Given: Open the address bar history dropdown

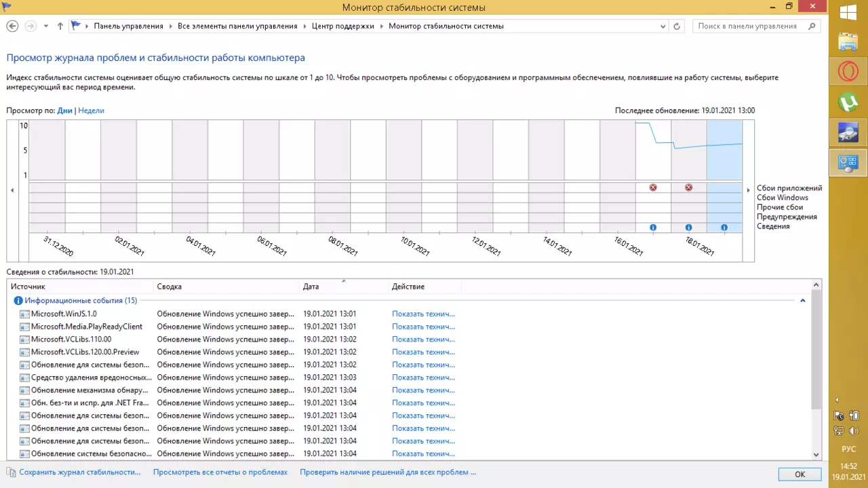Looking at the screenshot, I should 663,26.
